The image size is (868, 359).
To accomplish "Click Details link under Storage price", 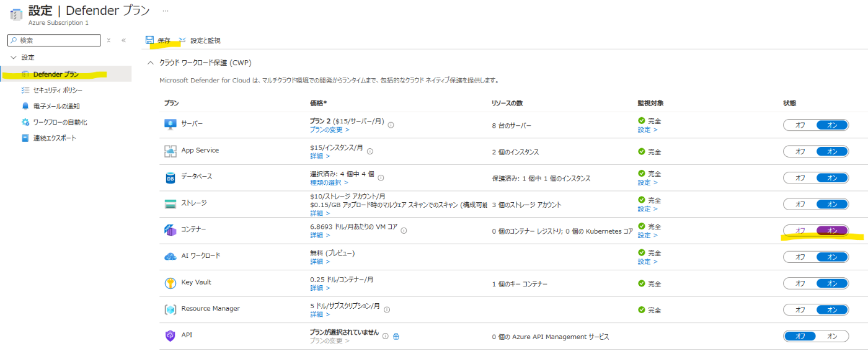I will tap(320, 213).
